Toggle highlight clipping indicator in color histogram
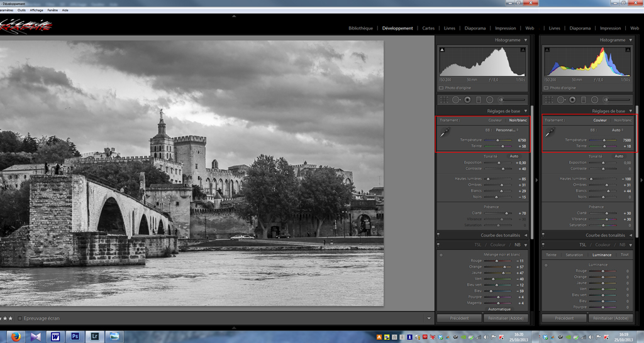 coord(628,50)
